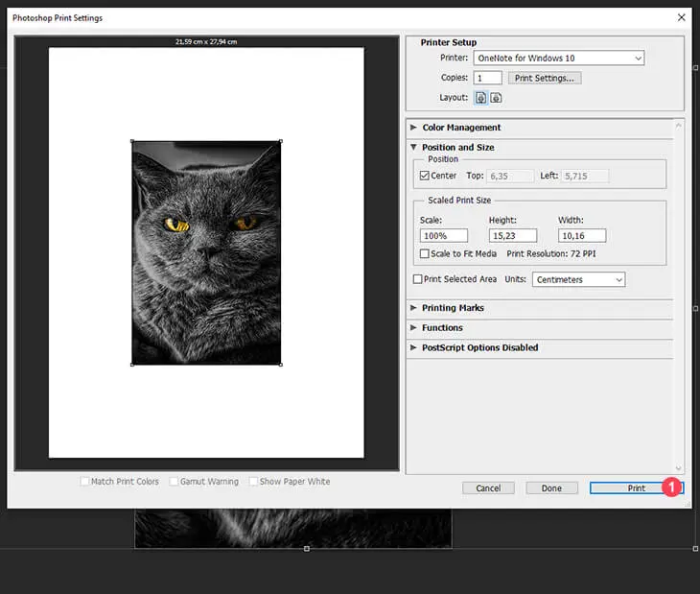Click the Copies input field
The width and height of the screenshot is (700, 594).
point(487,78)
